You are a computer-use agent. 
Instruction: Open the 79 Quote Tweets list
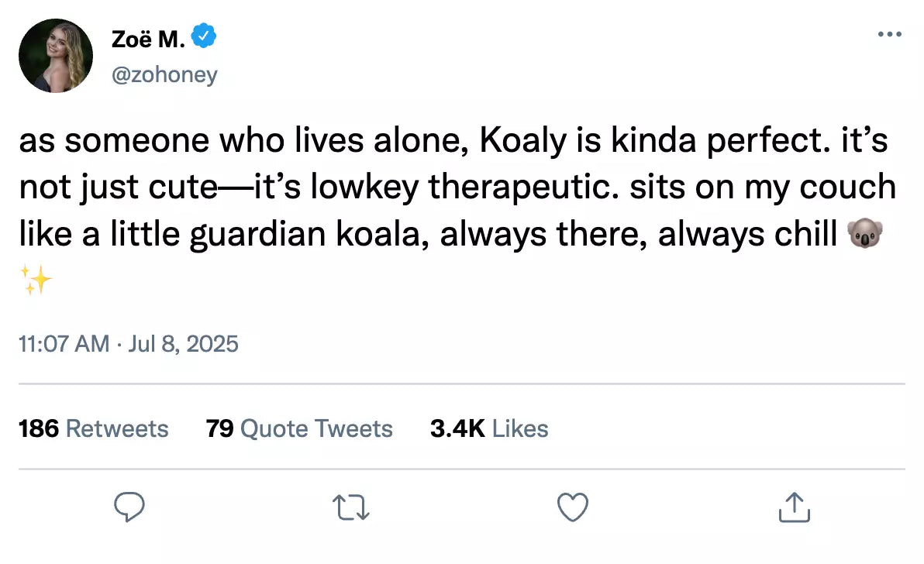(x=299, y=428)
